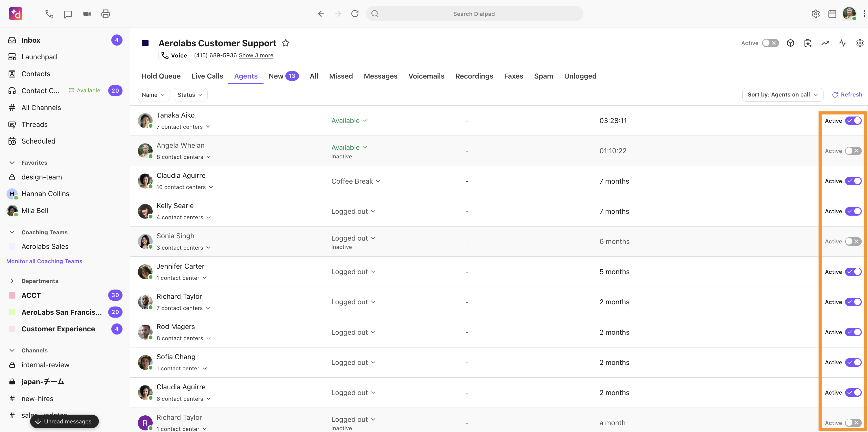Open the AI document icon in header
868x432 pixels.
coord(808,43)
